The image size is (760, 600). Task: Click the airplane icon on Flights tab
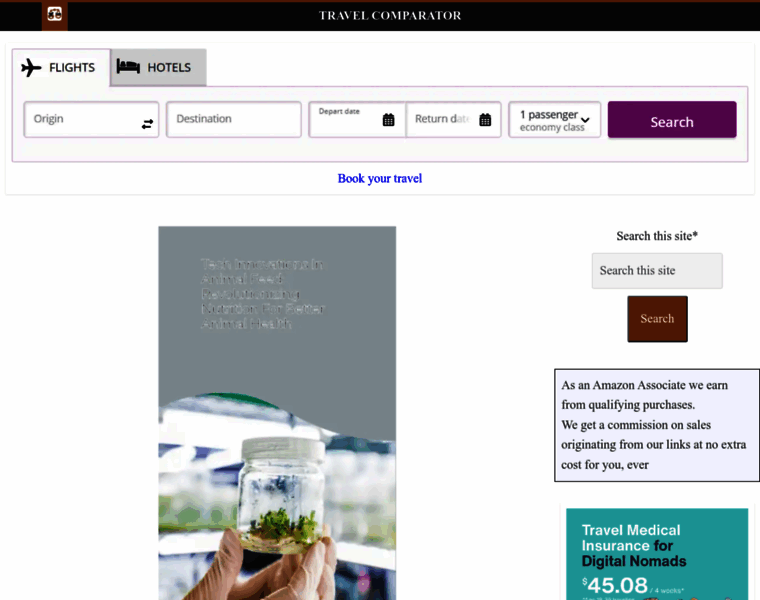click(31, 67)
